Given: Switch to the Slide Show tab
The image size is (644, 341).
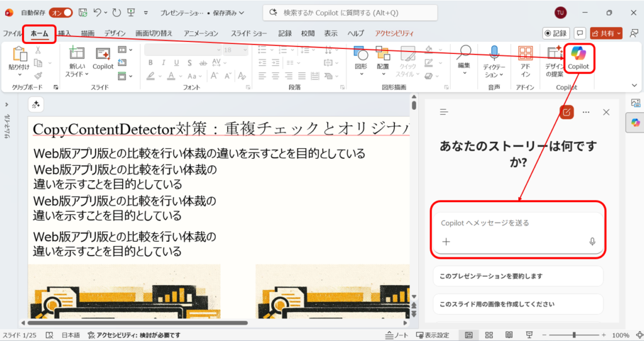Looking at the screenshot, I should coord(250,33).
